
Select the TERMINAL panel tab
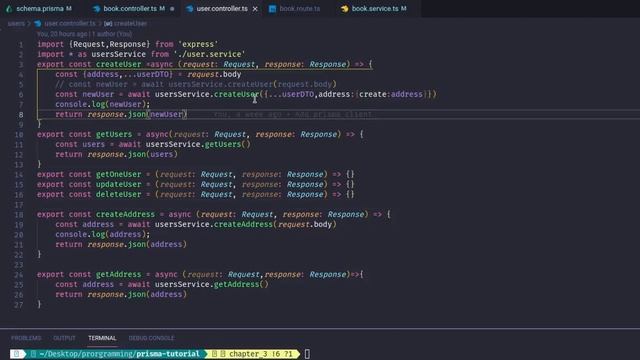point(102,338)
